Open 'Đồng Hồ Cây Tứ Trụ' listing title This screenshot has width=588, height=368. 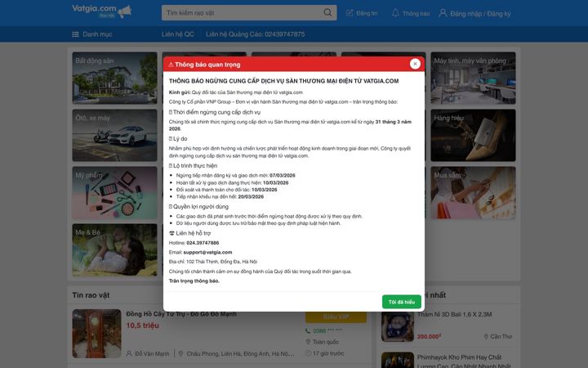[181, 314]
